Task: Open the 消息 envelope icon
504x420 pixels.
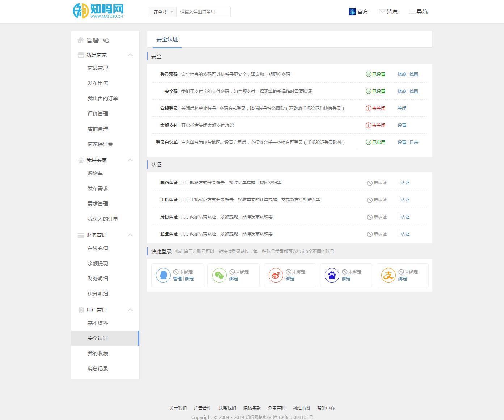Action: click(x=382, y=12)
